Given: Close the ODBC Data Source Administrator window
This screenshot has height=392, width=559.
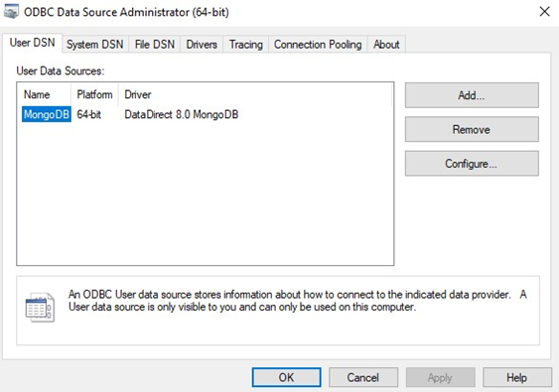Looking at the screenshot, I should click(544, 12).
